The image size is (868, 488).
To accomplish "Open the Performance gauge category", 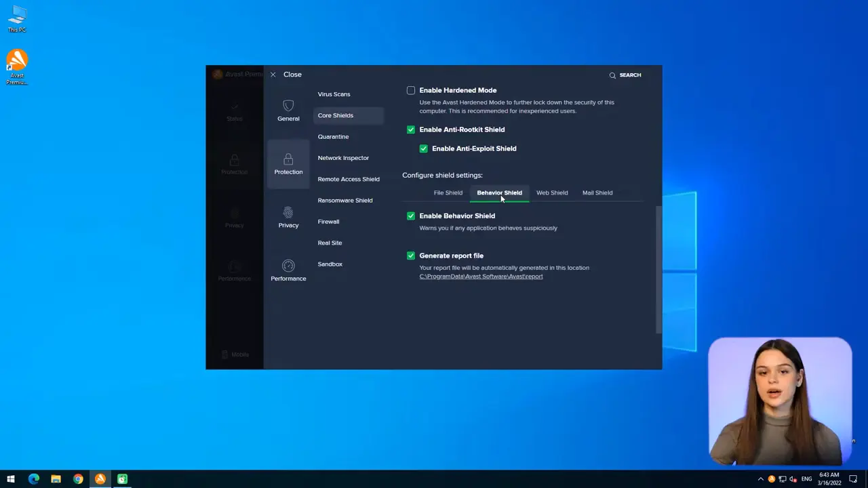I will 288,270.
